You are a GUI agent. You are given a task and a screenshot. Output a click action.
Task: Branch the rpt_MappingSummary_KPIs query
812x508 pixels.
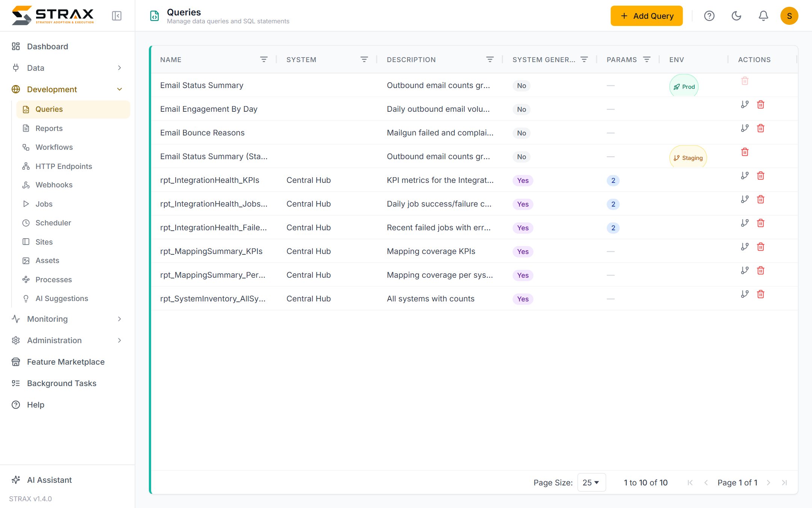tap(745, 247)
